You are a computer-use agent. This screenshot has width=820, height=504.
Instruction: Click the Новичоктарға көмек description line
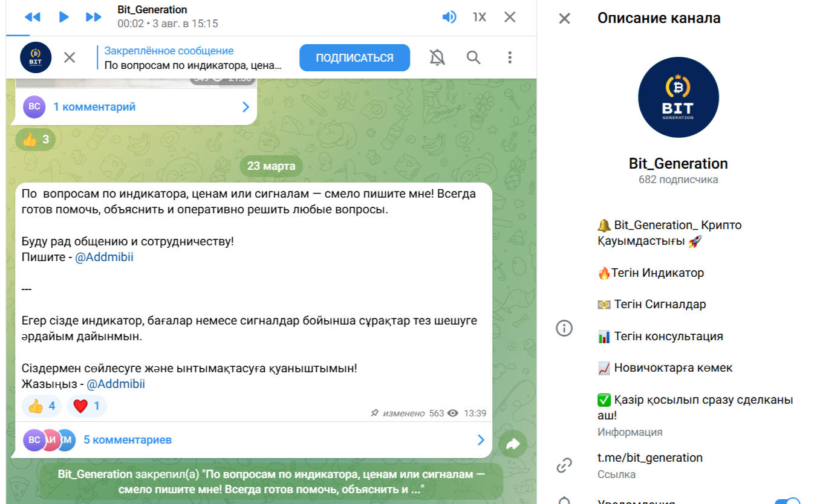(x=665, y=367)
